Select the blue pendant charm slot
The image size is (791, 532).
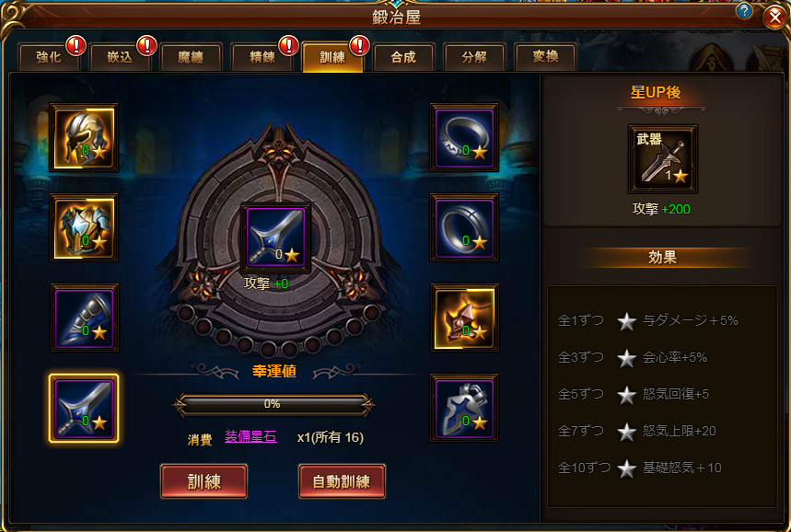pyautogui.click(x=464, y=408)
